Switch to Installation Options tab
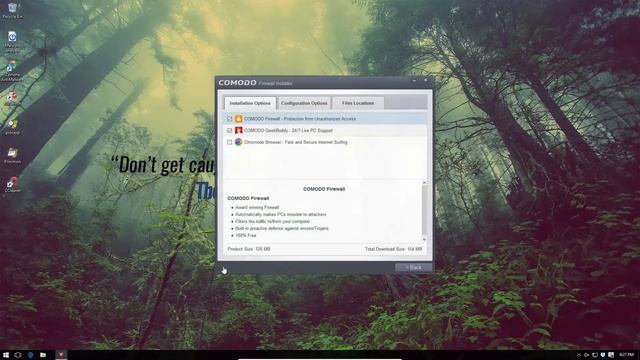Image resolution: width=640 pixels, height=360 pixels. [x=250, y=103]
